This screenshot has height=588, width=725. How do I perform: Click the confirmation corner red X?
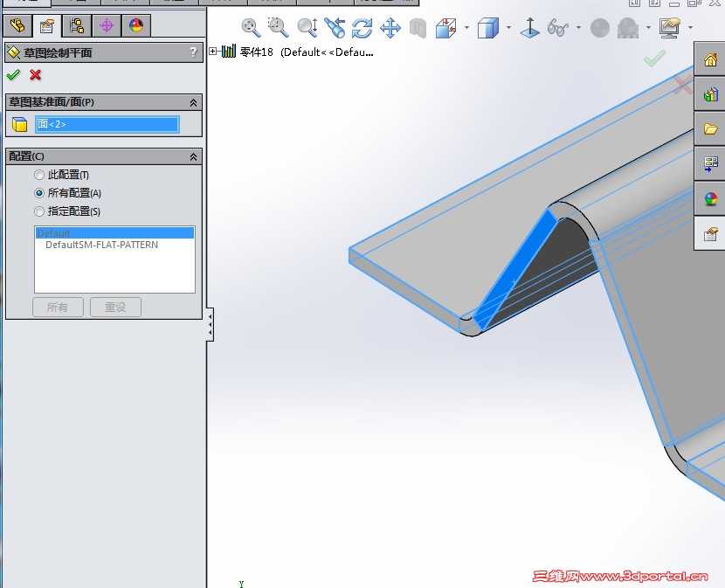[682, 85]
